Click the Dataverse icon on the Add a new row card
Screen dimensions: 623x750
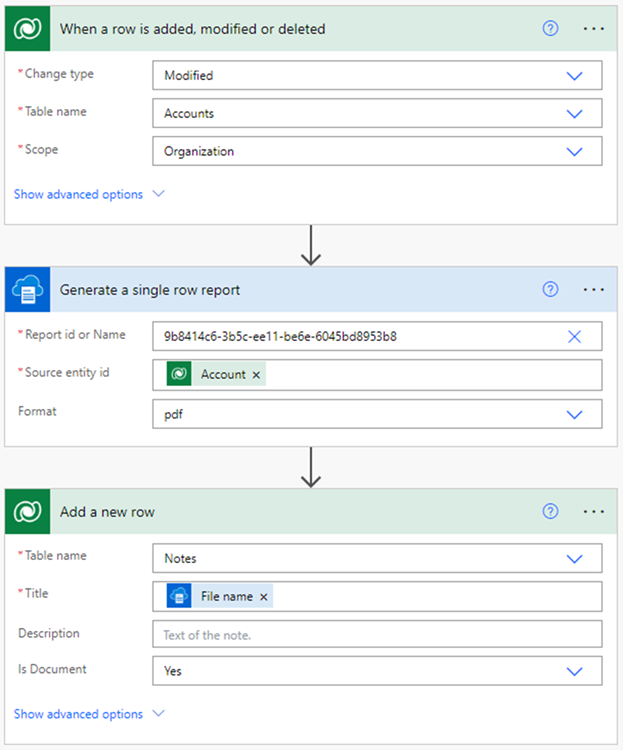[x=27, y=511]
